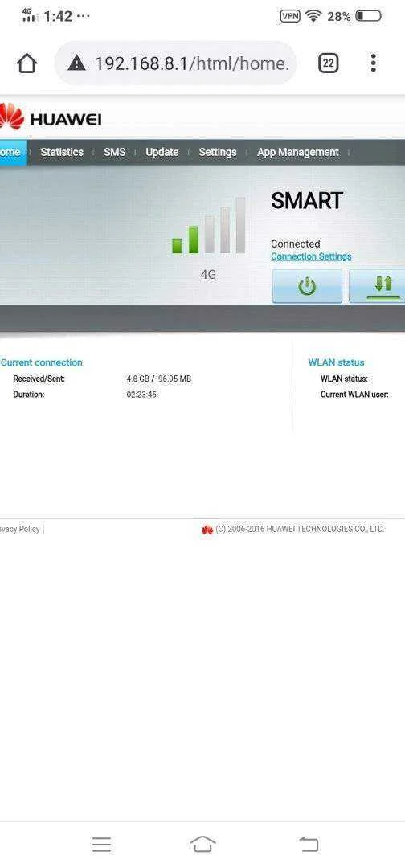
Task: Open the Statistics tab
Action: coord(62,152)
